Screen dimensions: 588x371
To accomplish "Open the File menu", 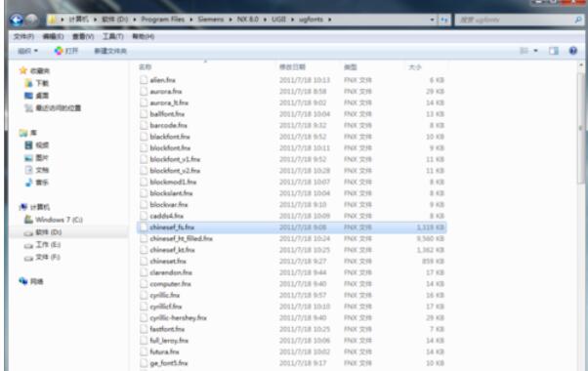I will (23, 36).
